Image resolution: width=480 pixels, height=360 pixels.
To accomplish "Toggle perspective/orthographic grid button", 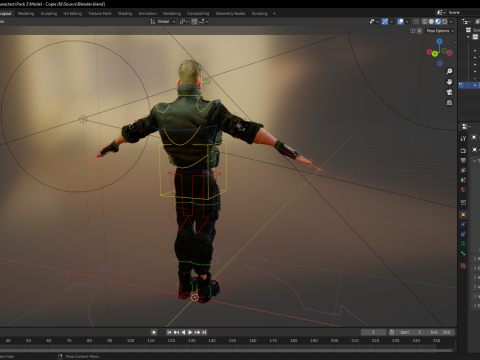I will click(x=449, y=102).
